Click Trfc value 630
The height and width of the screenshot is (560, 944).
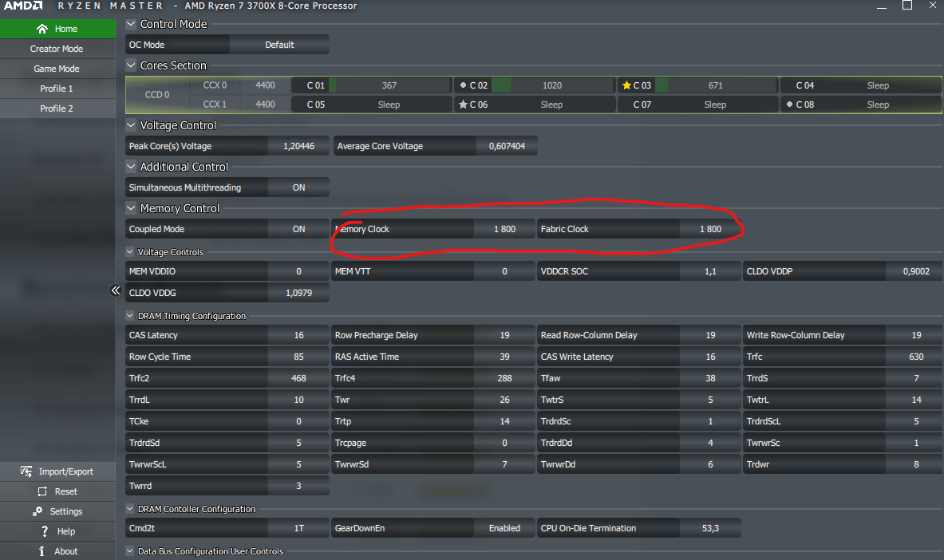pos(914,357)
